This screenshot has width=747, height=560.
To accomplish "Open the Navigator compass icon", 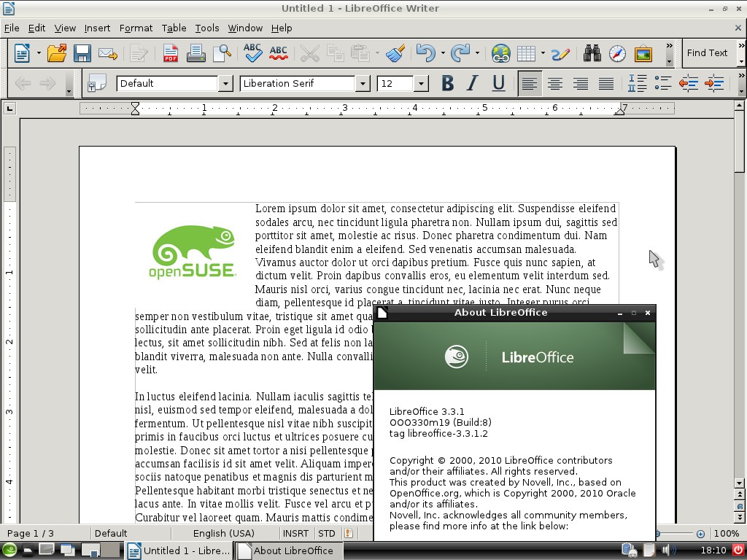I will tap(617, 53).
